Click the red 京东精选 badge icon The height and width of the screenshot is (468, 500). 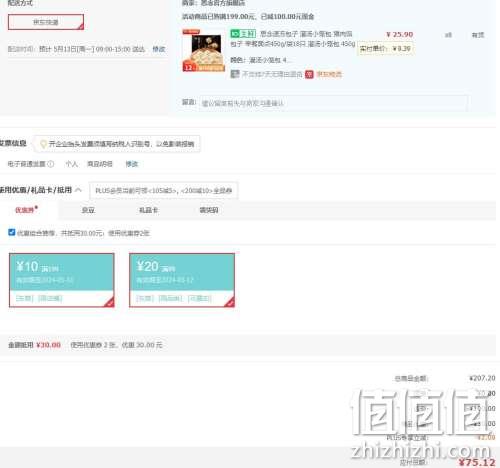coord(309,74)
